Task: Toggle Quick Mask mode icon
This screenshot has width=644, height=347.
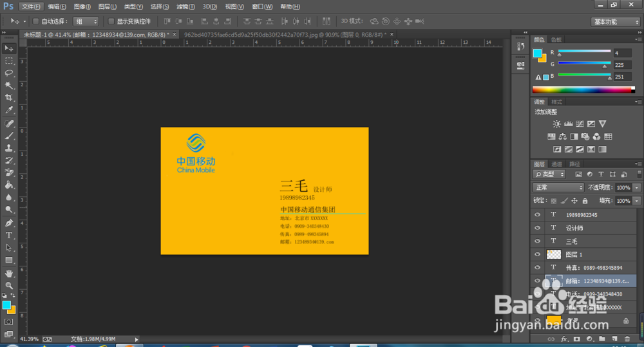Action: (x=8, y=322)
